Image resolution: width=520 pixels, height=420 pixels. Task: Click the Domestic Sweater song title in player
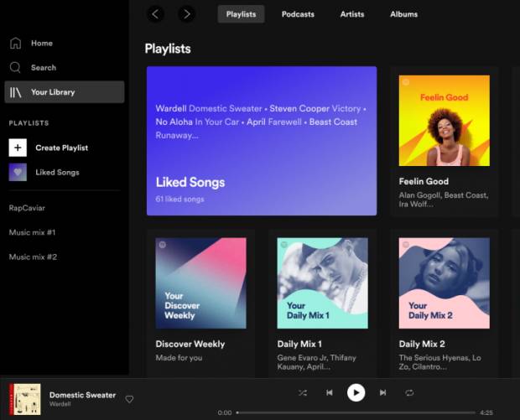[82, 395]
